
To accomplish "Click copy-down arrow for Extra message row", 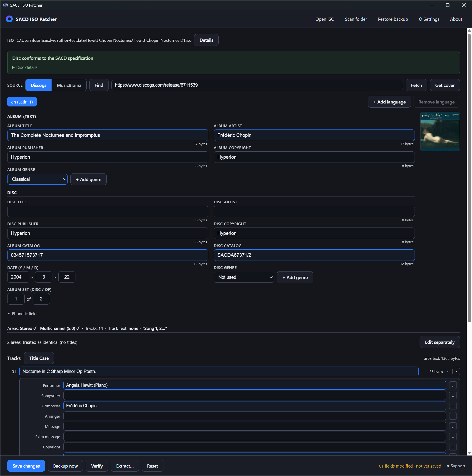I will 453,437.
